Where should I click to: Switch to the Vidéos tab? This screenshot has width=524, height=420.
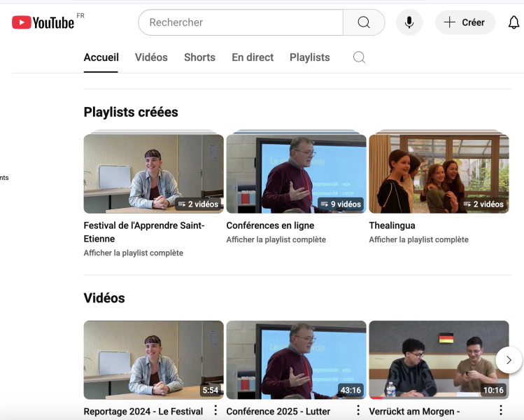151,57
